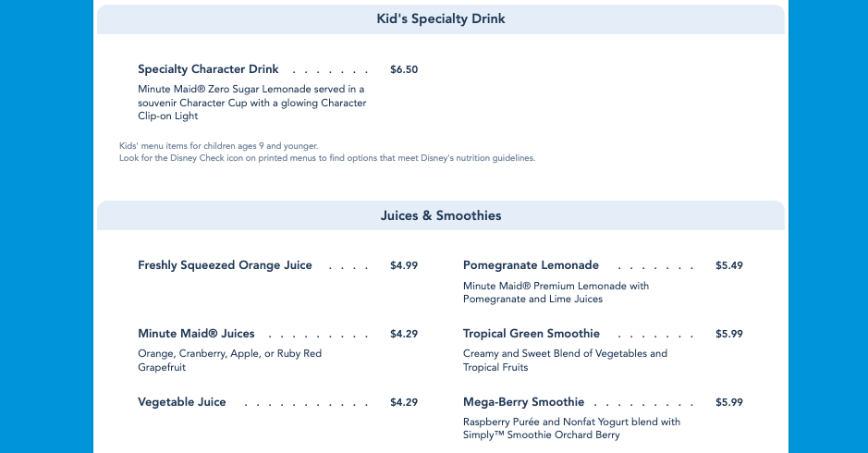Select Freshly Squeezed Orange Juice item
The height and width of the screenshot is (453, 868).
click(x=225, y=265)
